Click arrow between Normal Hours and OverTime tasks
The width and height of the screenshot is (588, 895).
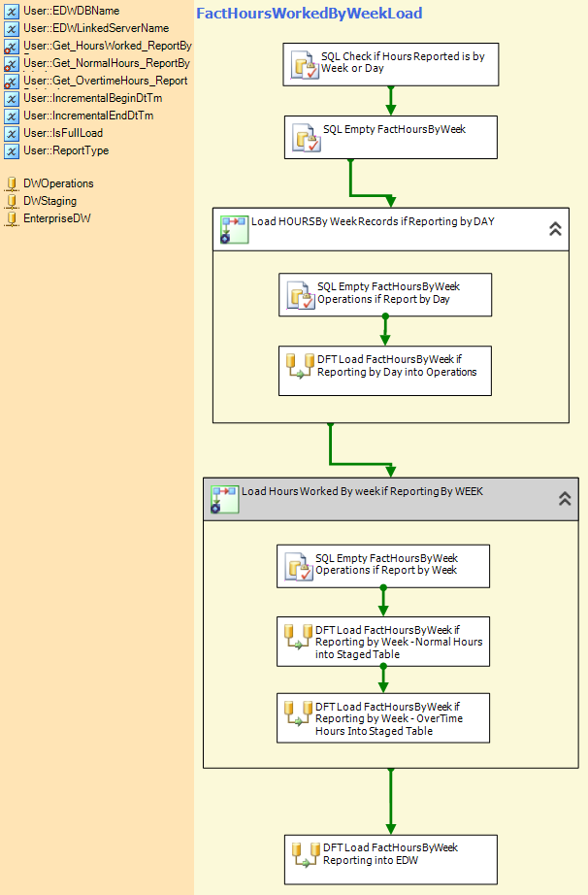(383, 680)
